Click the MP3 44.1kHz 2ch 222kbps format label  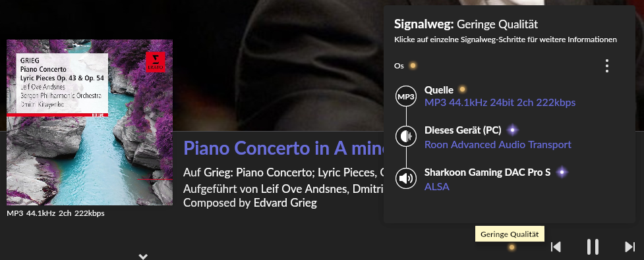(x=55, y=213)
